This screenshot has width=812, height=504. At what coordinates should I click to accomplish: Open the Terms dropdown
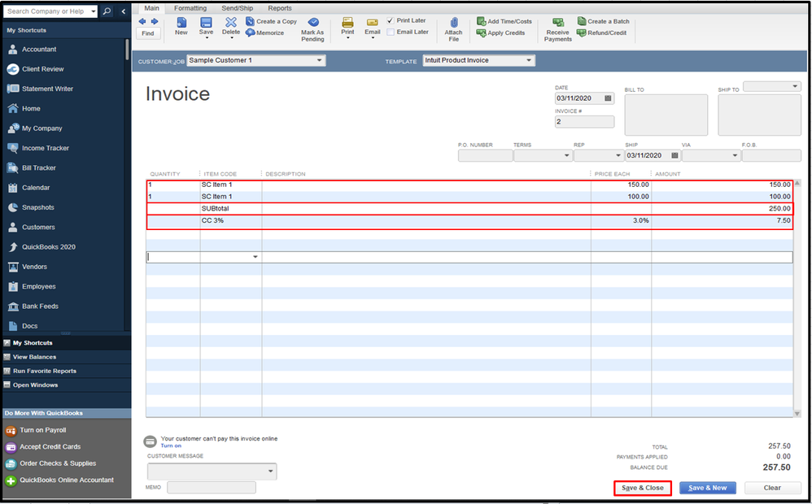tap(566, 155)
